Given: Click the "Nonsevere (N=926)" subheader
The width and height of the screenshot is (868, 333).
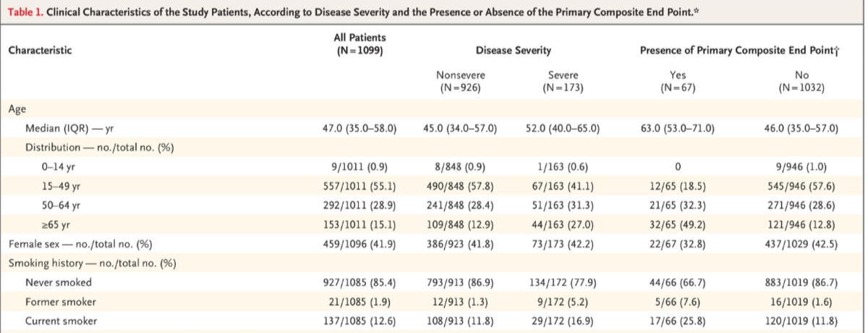Looking at the screenshot, I should coord(461,81).
